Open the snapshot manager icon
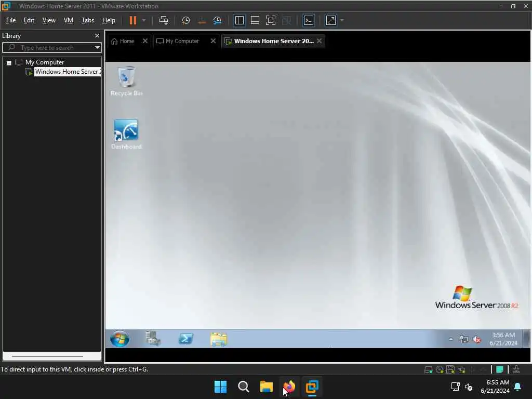Viewport: 532px width, 399px height. point(217,20)
